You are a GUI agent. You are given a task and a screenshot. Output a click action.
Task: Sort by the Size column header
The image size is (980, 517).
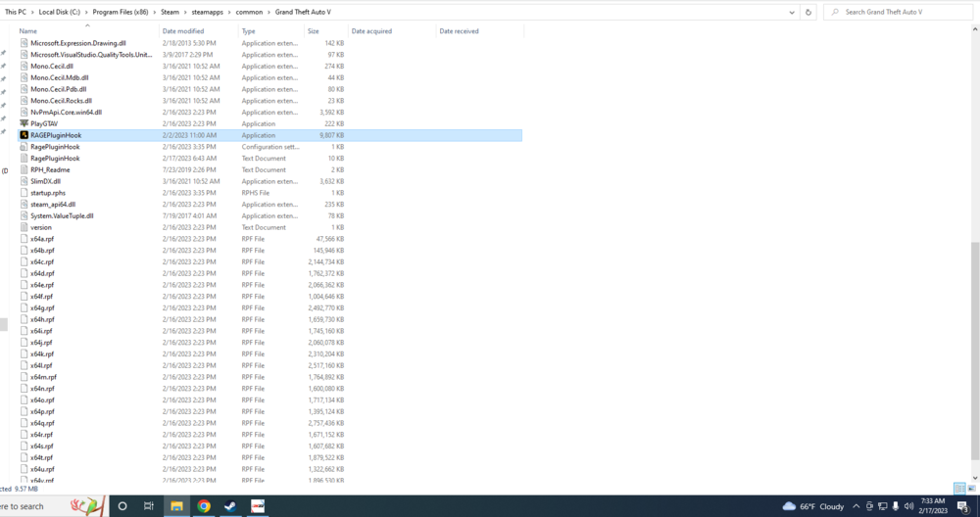[x=326, y=31]
